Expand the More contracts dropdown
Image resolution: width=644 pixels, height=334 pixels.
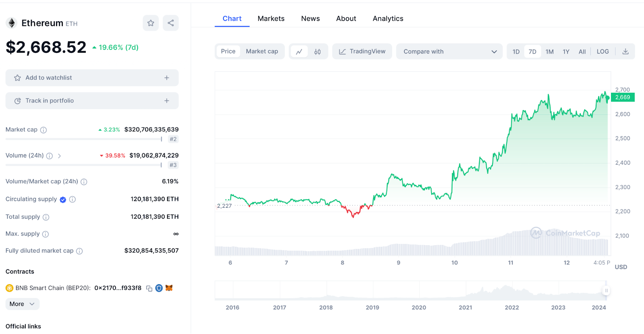point(23,304)
